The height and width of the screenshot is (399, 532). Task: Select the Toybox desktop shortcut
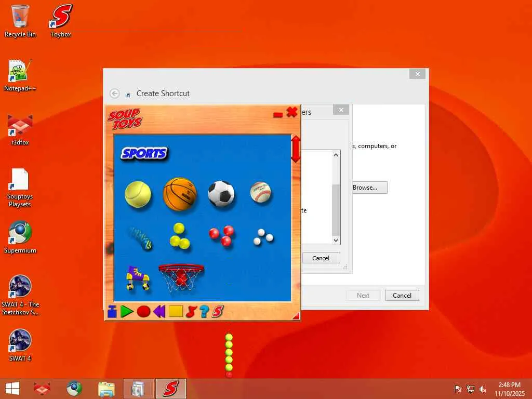(x=61, y=21)
